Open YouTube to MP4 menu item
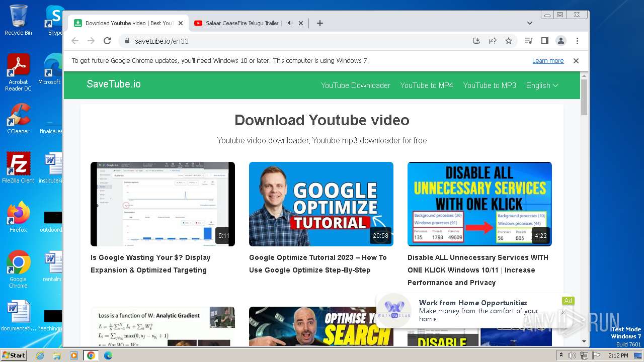Viewport: 644px width, 362px height. pos(427,85)
